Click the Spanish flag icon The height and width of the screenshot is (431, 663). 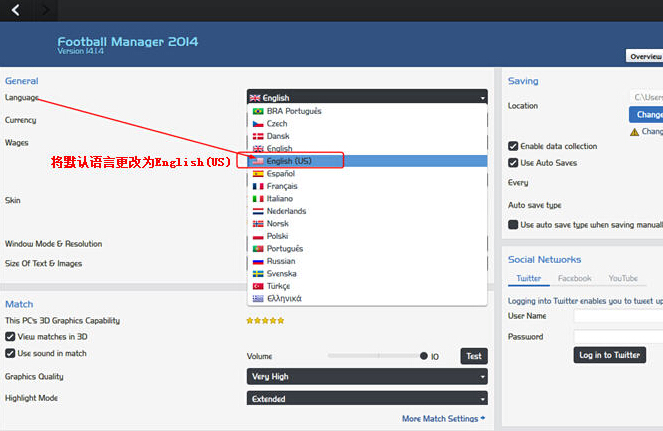click(258, 174)
